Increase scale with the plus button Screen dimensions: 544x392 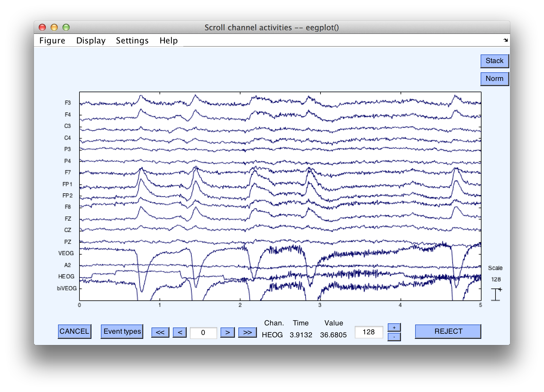coord(394,327)
